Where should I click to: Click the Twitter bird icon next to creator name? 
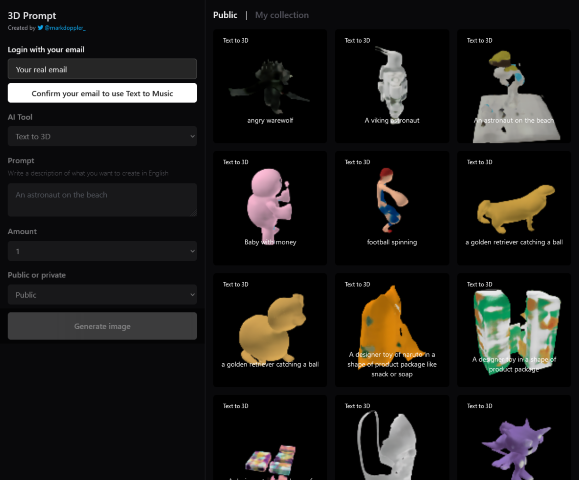[40, 28]
